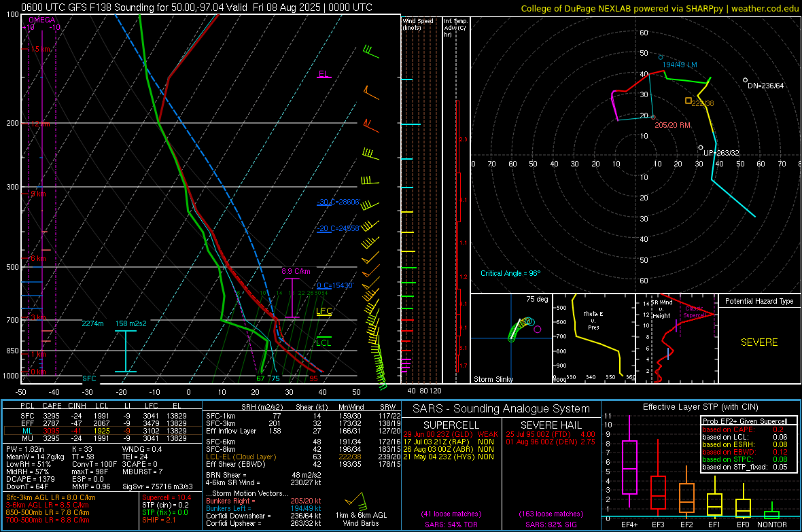Click the SARS: 54% TOR result
802x532 pixels.
pos(451,525)
